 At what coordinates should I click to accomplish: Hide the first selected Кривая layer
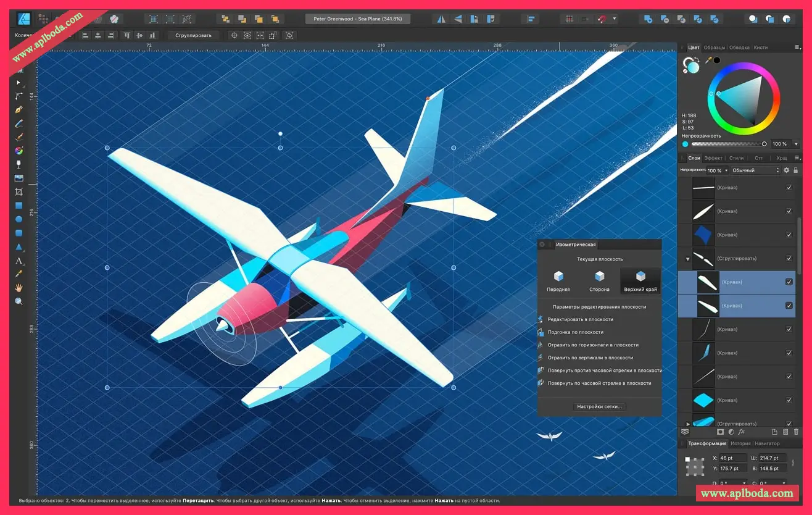[789, 282]
